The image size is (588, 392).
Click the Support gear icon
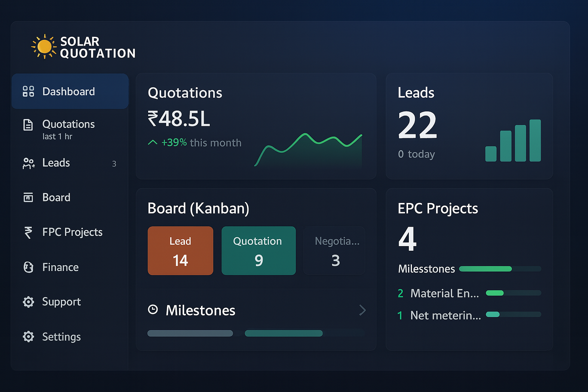click(x=28, y=302)
